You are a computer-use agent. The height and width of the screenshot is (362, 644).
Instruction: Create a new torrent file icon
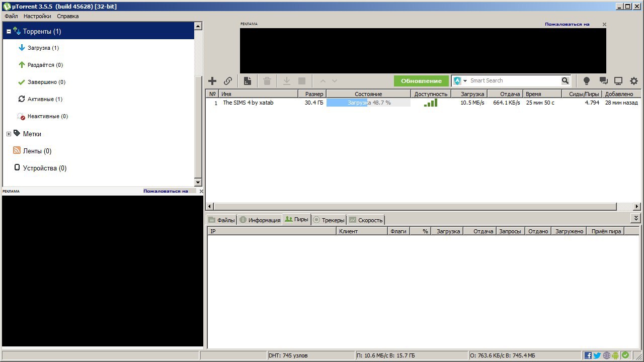tap(248, 81)
